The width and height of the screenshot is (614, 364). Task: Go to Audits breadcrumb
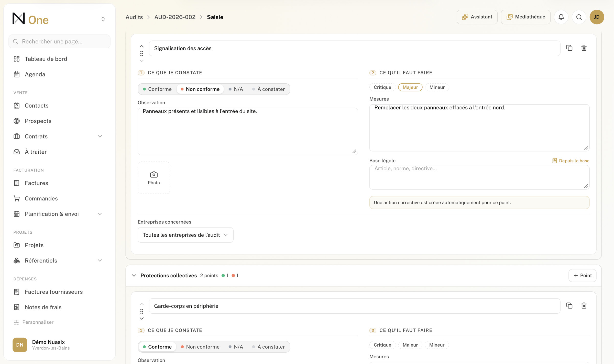pos(134,17)
